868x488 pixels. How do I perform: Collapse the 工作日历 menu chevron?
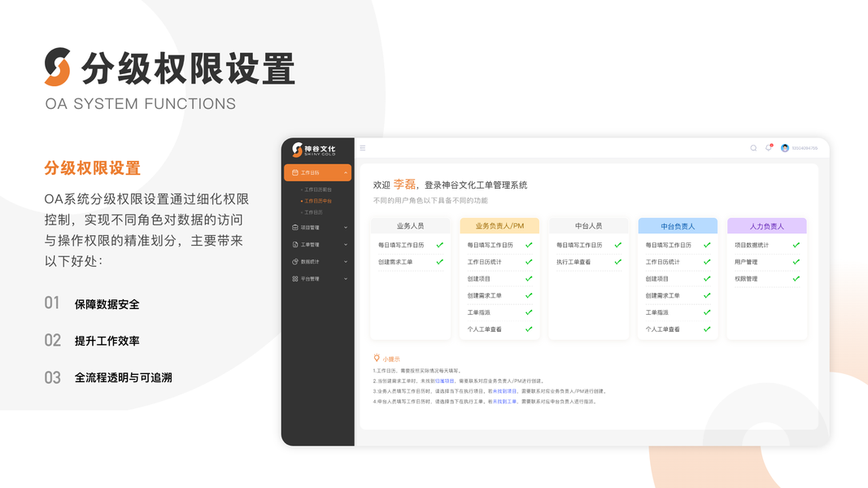pos(346,172)
